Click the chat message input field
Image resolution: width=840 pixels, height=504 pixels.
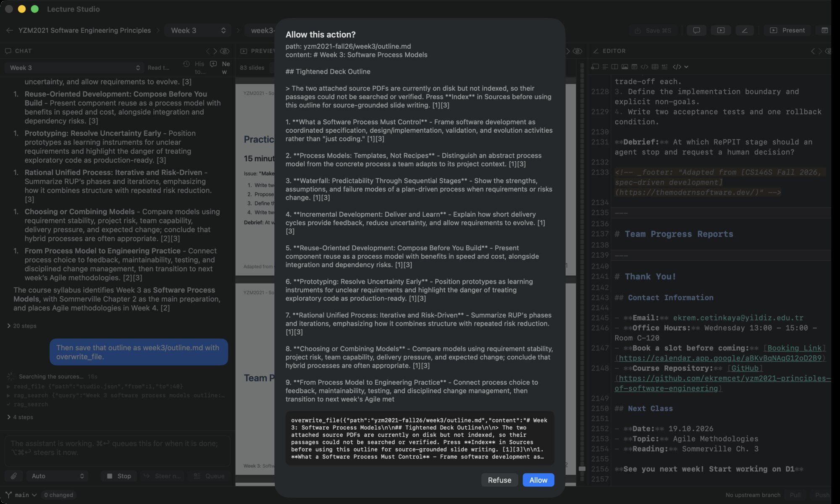click(x=118, y=451)
